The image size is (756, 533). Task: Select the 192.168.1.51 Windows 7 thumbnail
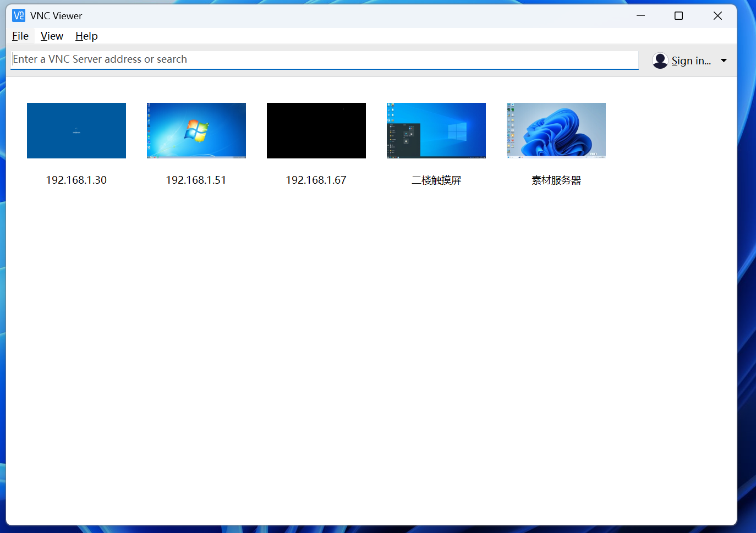click(x=196, y=130)
